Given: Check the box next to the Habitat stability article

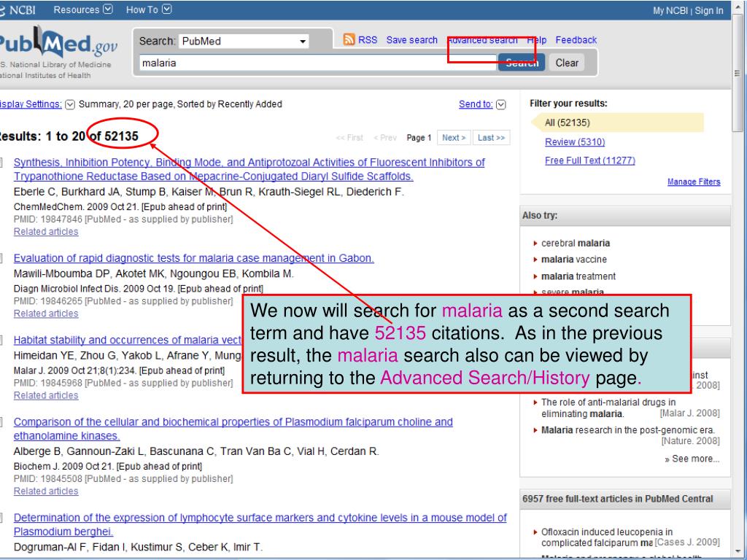Looking at the screenshot, I should point(1,340).
